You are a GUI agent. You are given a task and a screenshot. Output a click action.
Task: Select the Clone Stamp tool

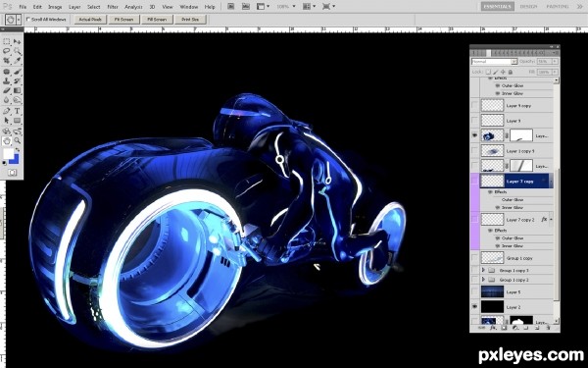click(x=7, y=80)
